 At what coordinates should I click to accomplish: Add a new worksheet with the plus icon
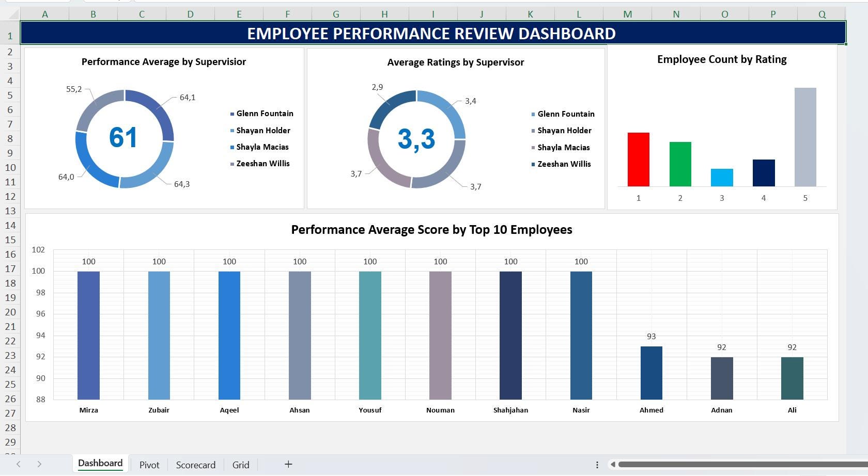pos(288,464)
